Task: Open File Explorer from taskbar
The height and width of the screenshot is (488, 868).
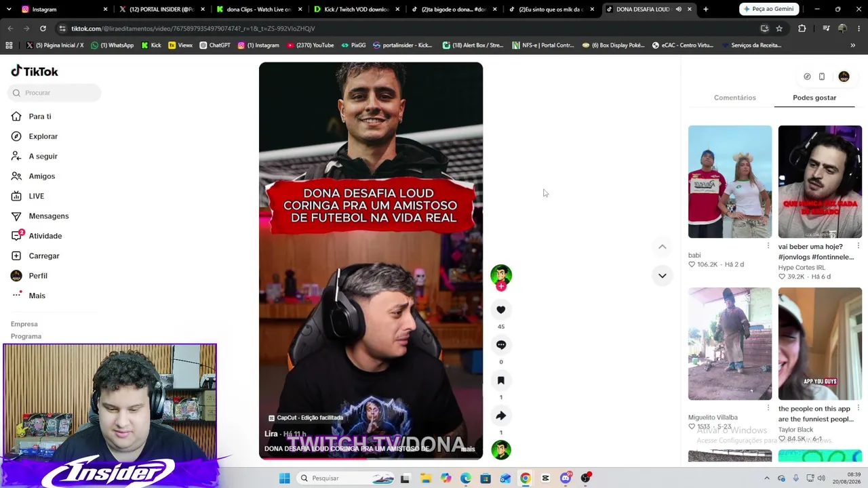Action: pos(426,479)
